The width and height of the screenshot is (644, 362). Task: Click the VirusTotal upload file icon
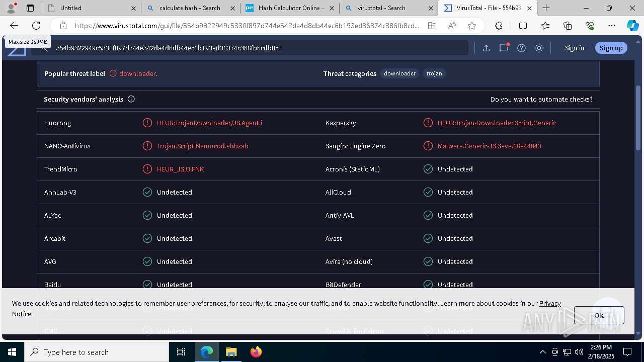point(486,48)
